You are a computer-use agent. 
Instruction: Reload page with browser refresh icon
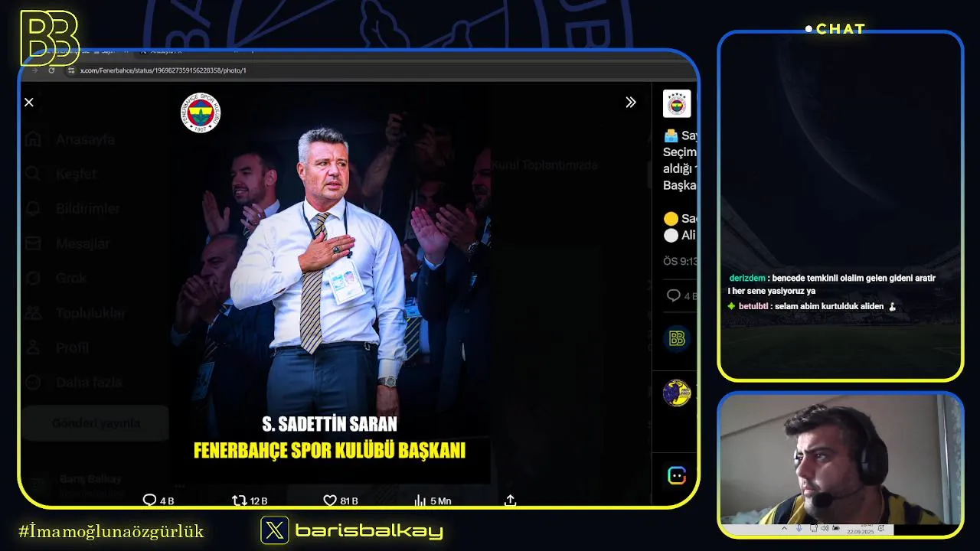click(51, 70)
